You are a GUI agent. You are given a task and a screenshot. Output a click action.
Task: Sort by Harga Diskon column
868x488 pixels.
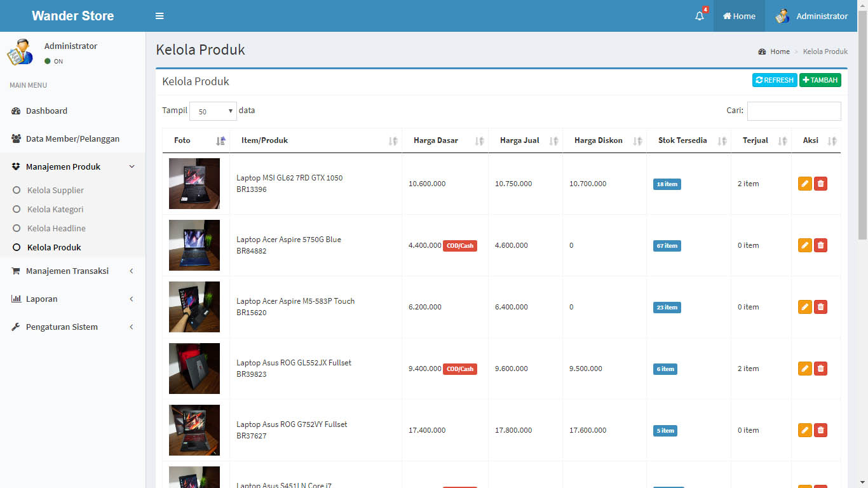pos(604,140)
